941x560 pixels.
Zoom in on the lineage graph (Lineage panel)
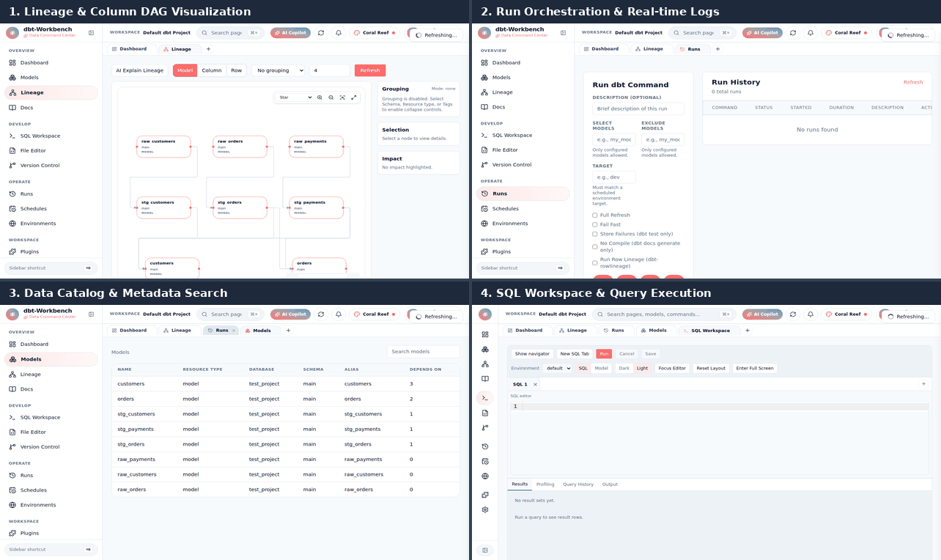point(320,97)
